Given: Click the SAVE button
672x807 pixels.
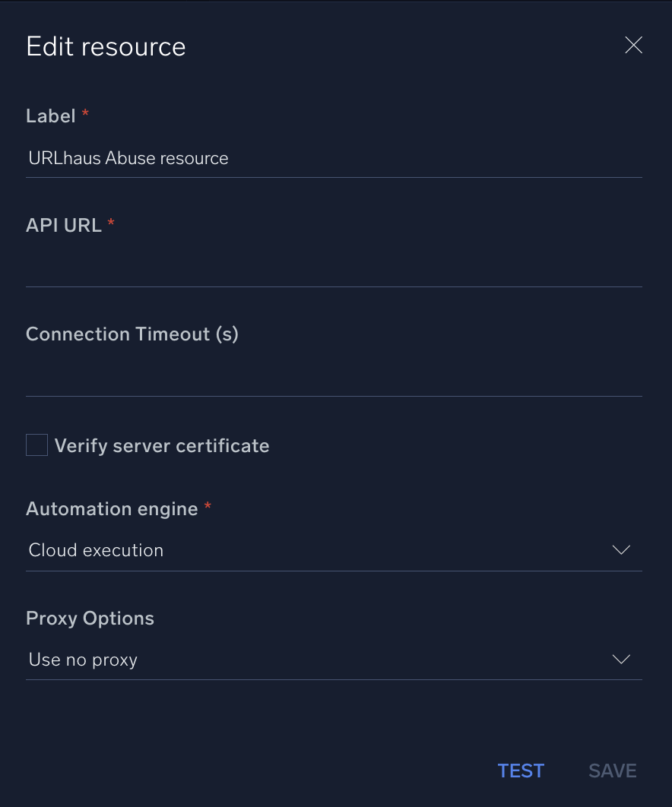Looking at the screenshot, I should point(612,770).
